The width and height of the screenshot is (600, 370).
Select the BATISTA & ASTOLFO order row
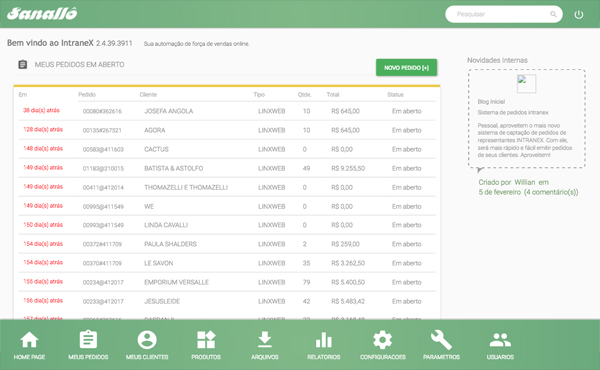[227, 168]
